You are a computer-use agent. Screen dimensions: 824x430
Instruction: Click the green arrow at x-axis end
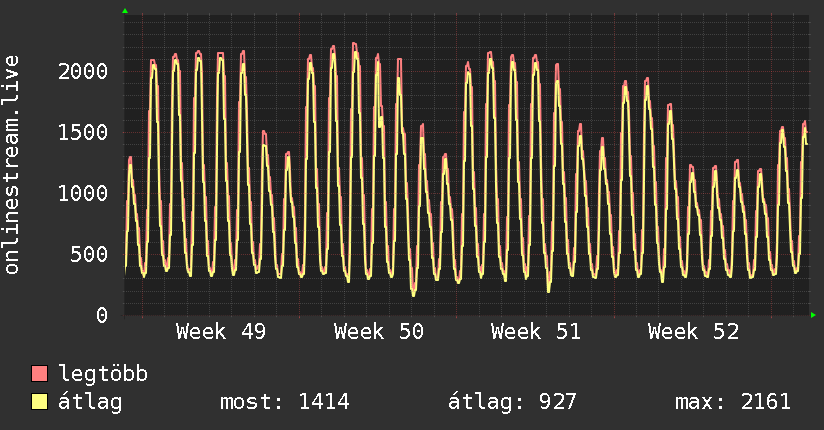click(x=813, y=315)
